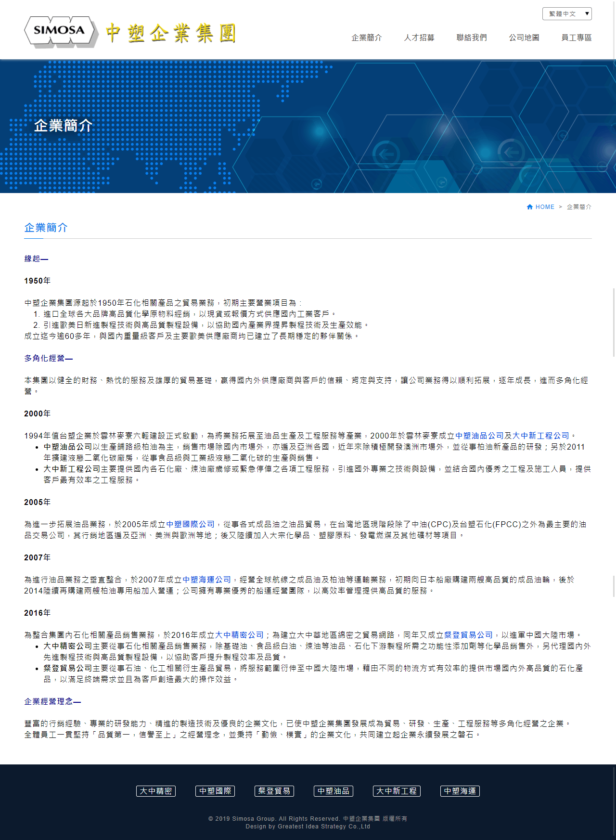The width and height of the screenshot is (616, 840).
Task: Click the blue 企業簡介 section heading
Action: point(46,228)
